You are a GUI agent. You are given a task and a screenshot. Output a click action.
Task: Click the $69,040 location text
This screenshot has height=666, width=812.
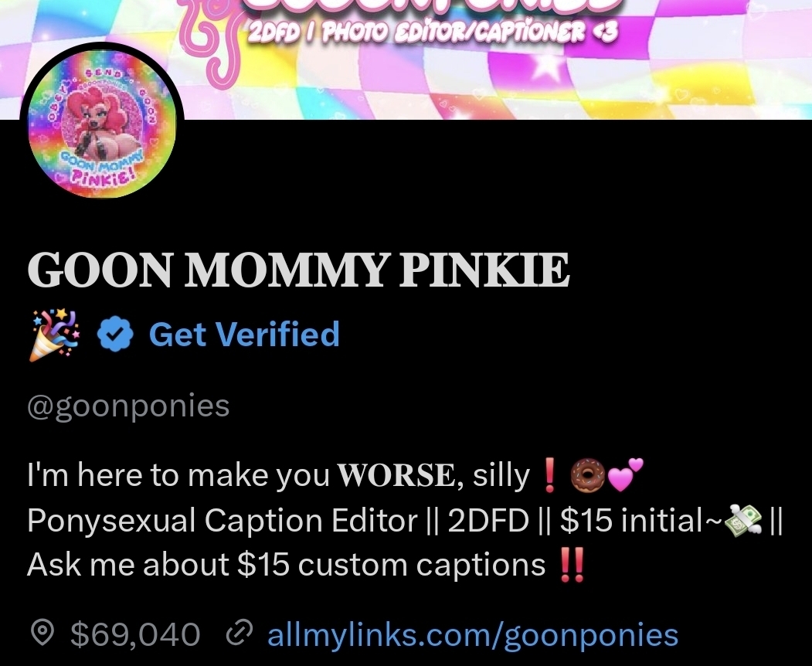pos(135,635)
